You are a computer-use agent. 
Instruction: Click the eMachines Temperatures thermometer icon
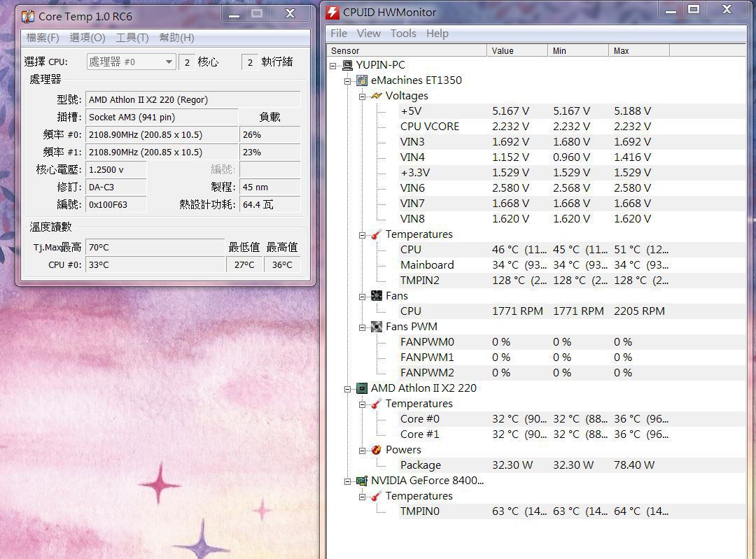coord(377,234)
